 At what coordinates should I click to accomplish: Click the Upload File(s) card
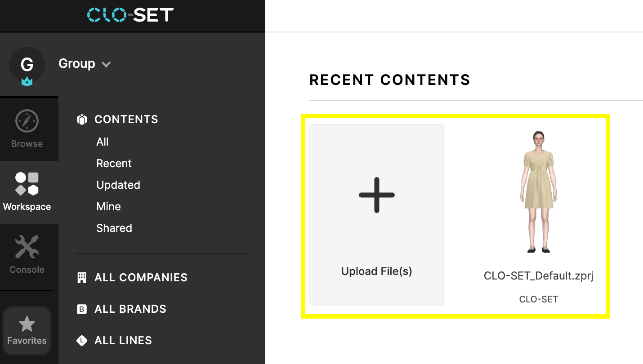click(376, 214)
